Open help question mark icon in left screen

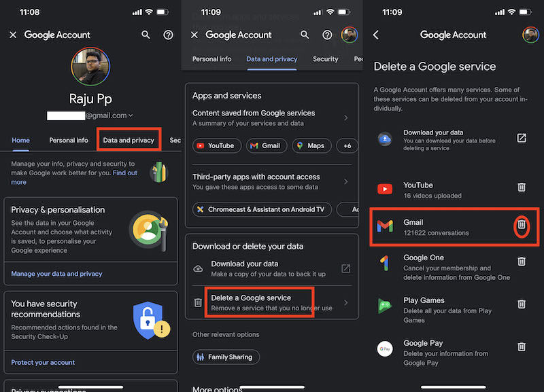[x=169, y=35]
